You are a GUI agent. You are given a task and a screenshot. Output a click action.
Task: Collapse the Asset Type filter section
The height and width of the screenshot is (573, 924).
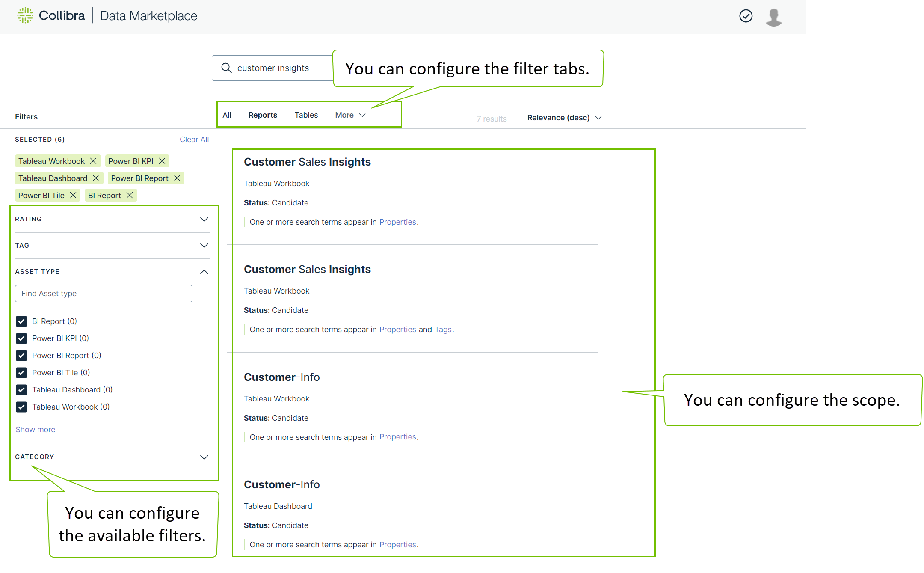(204, 272)
